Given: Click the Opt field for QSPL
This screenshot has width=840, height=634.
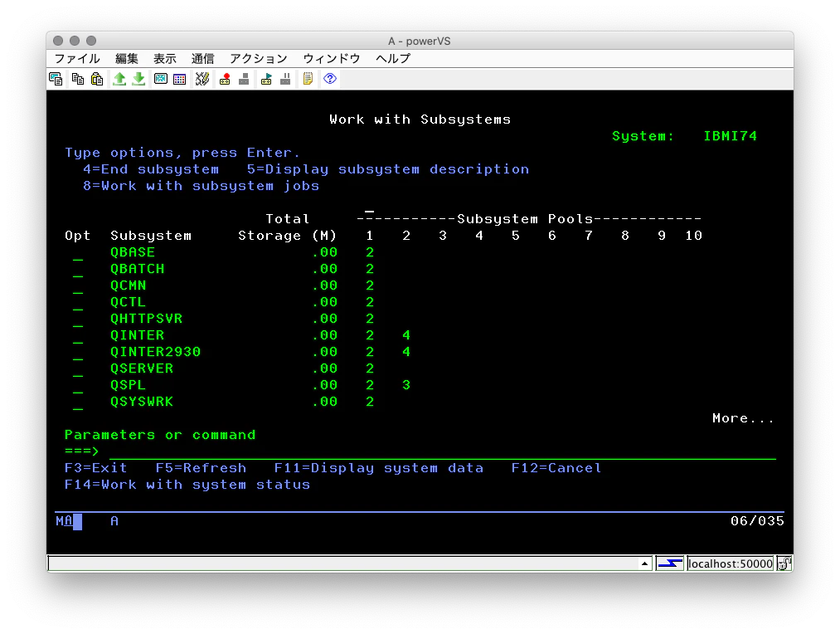Looking at the screenshot, I should (x=78, y=386).
